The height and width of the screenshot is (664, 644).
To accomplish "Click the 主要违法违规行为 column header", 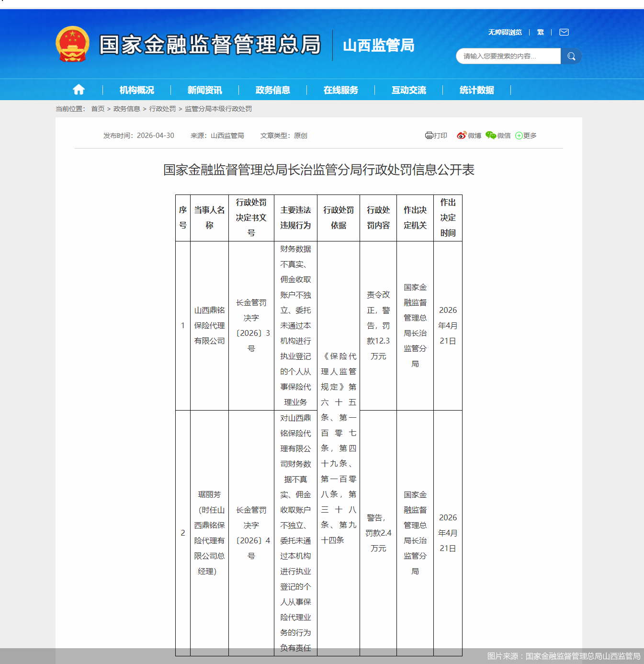I will coord(295,218).
